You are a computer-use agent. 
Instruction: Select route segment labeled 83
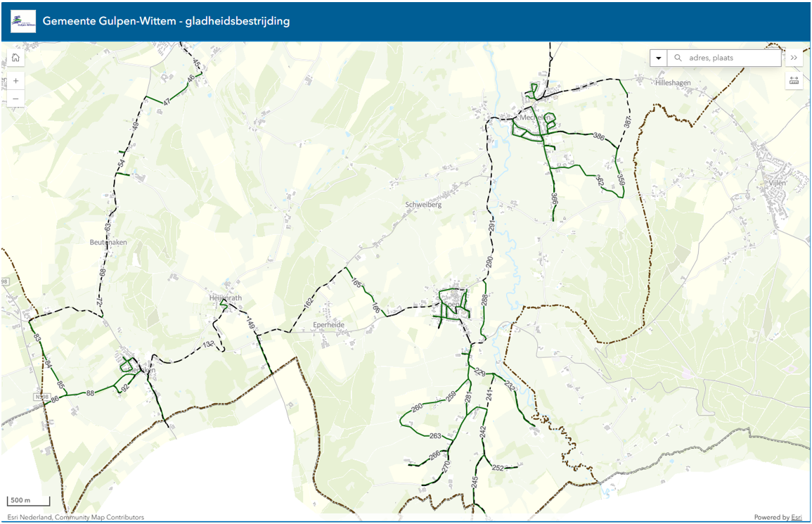click(x=37, y=338)
